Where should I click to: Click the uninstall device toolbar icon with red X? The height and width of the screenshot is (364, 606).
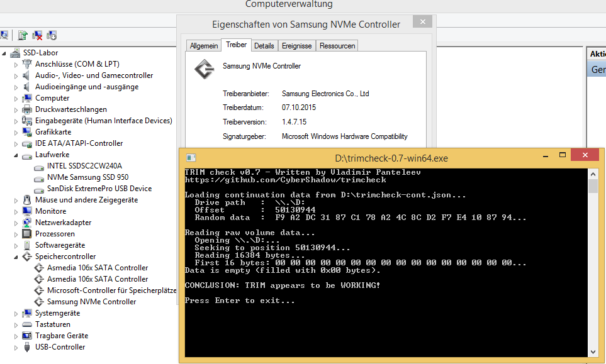click(37, 35)
